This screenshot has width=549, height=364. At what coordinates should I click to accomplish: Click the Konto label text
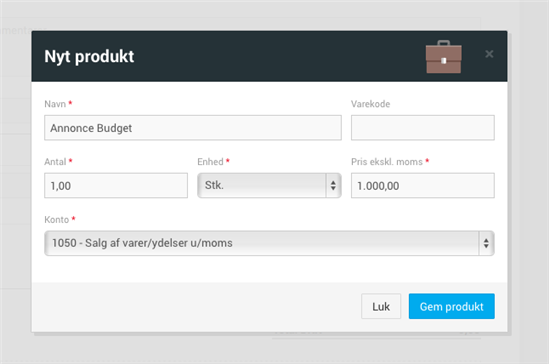pos(56,219)
